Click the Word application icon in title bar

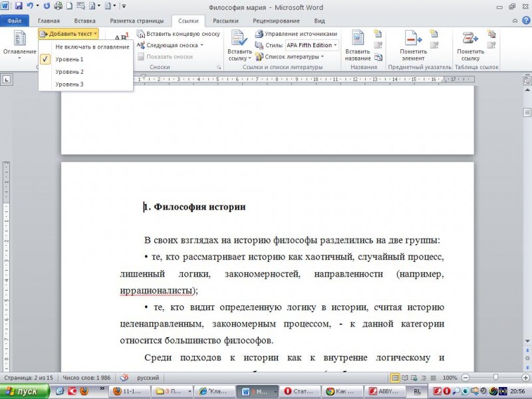coord(5,6)
